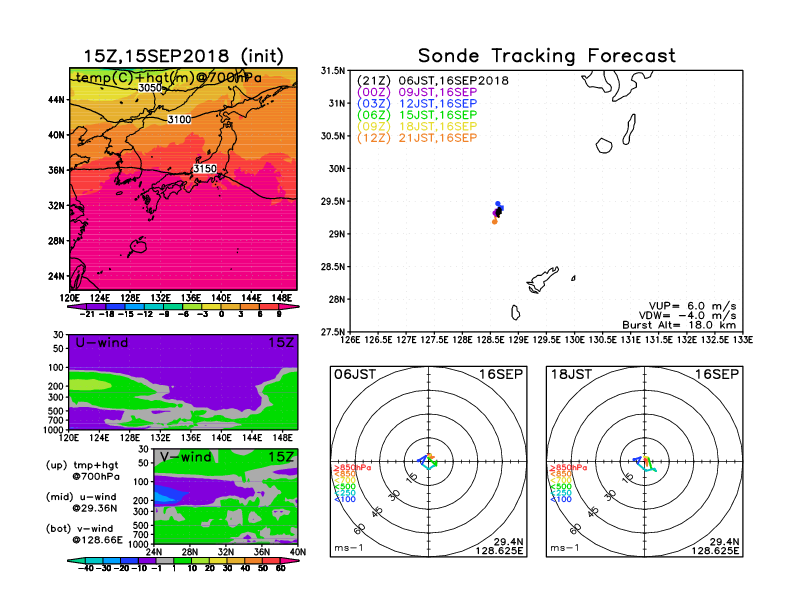Select the "temp(C)+hgt(m)@700hPa" map label
Viewport: 792px width, 612px height.
(169, 77)
